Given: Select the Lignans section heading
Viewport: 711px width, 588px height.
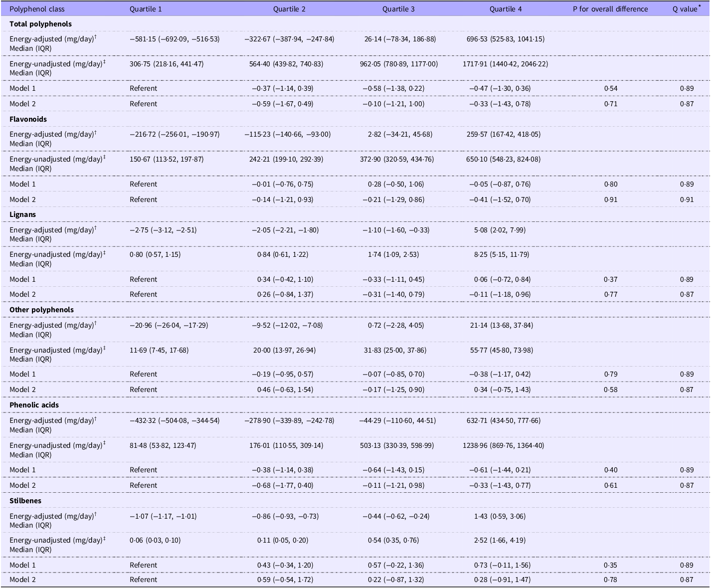Looking at the screenshot, I should click(x=23, y=214).
